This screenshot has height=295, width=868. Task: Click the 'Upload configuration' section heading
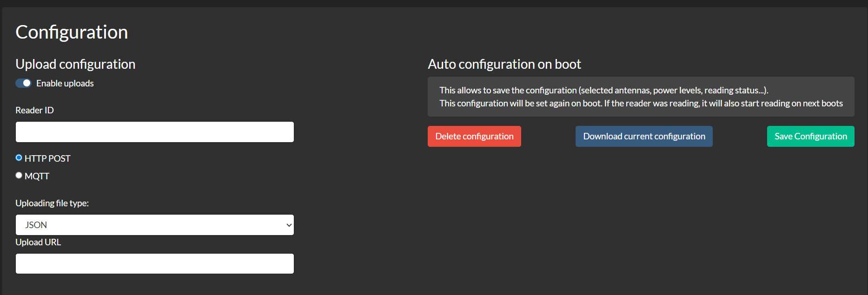[x=75, y=64]
